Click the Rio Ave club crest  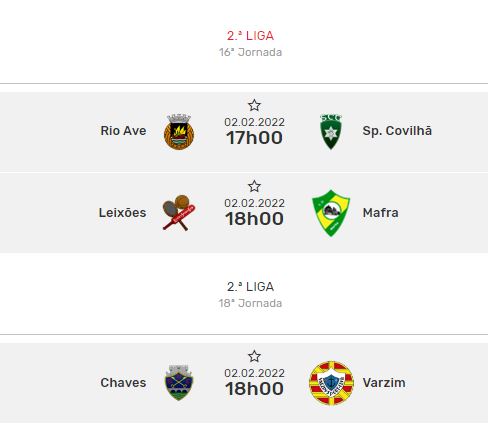click(x=179, y=132)
